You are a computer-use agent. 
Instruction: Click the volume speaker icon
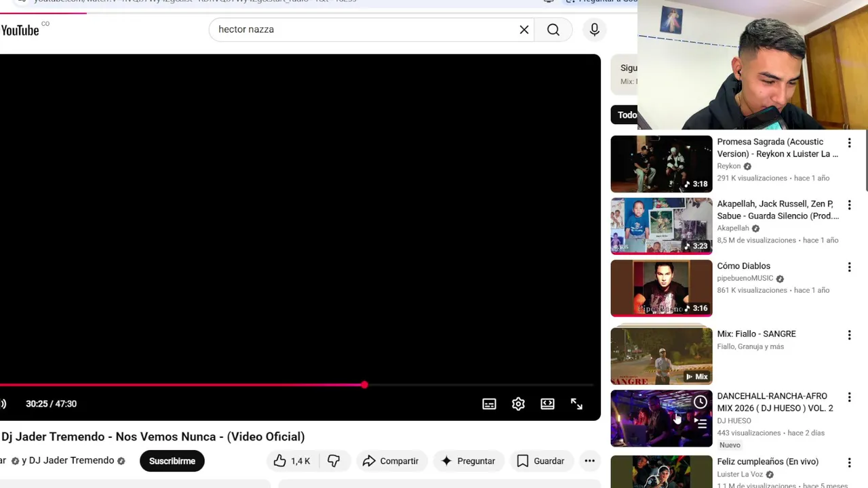(x=3, y=404)
